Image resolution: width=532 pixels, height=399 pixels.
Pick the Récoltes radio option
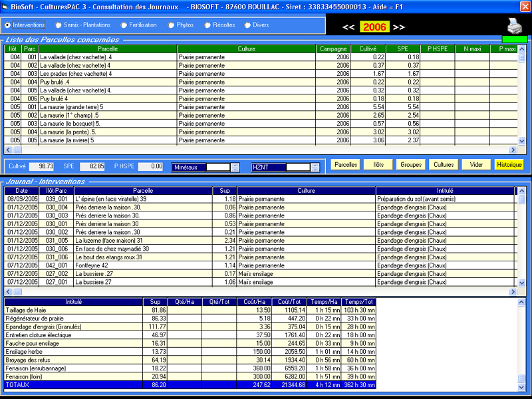220,25
